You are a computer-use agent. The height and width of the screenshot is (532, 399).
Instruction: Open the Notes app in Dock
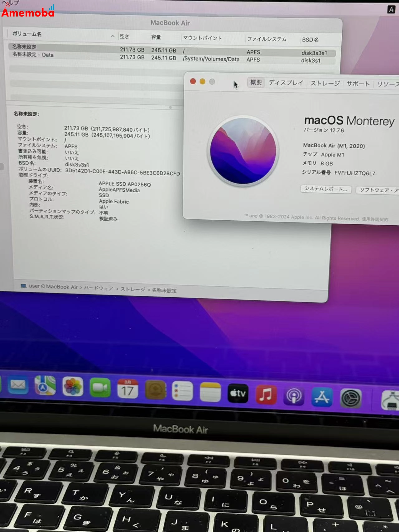pos(210,392)
